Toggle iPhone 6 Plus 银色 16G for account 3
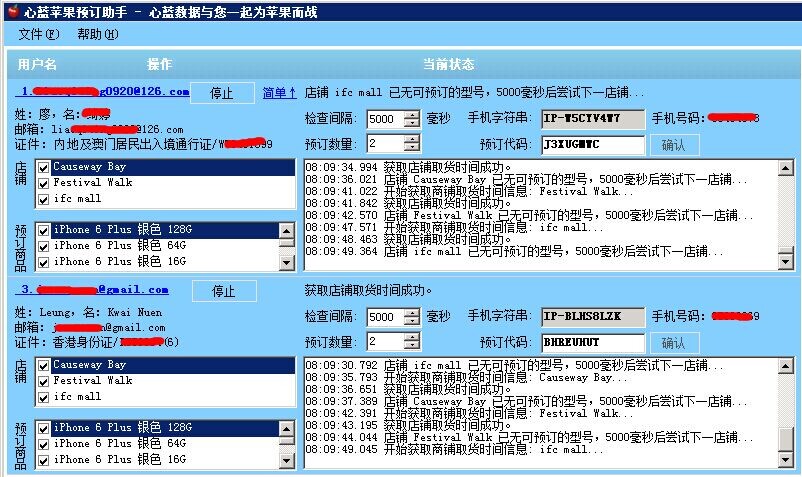 pyautogui.click(x=43, y=460)
